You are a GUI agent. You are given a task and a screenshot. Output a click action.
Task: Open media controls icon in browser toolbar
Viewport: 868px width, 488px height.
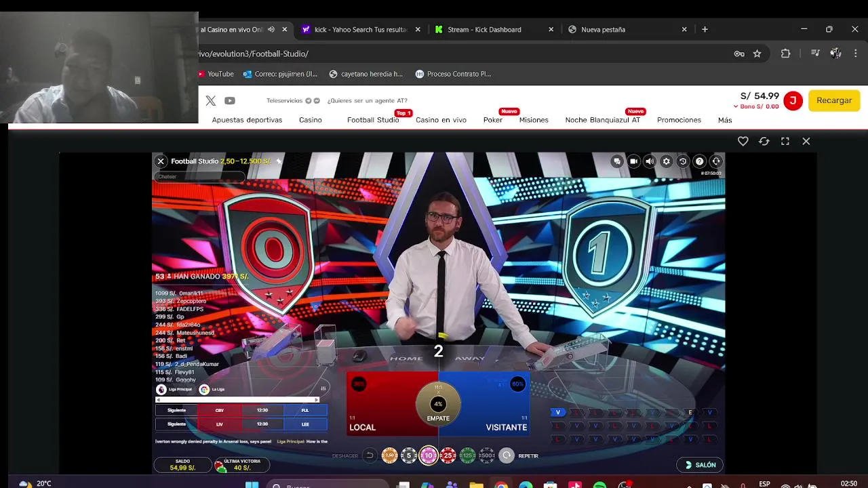pyautogui.click(x=815, y=54)
